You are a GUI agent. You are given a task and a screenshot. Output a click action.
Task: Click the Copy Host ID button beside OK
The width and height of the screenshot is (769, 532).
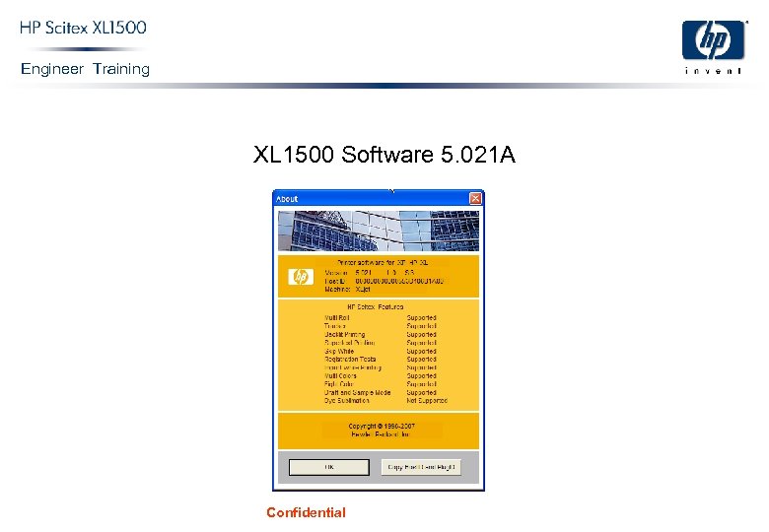pos(421,467)
